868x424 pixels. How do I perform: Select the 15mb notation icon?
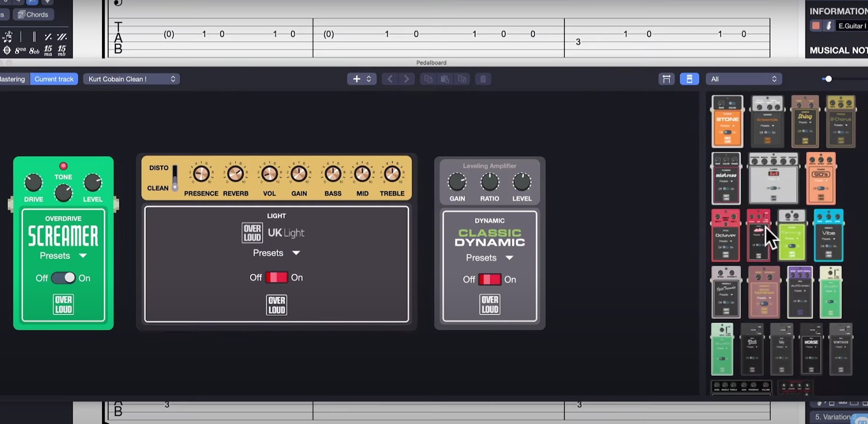(62, 50)
